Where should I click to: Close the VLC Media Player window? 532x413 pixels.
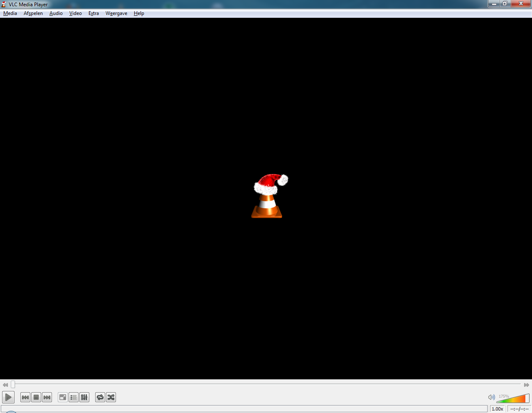pos(521,4)
